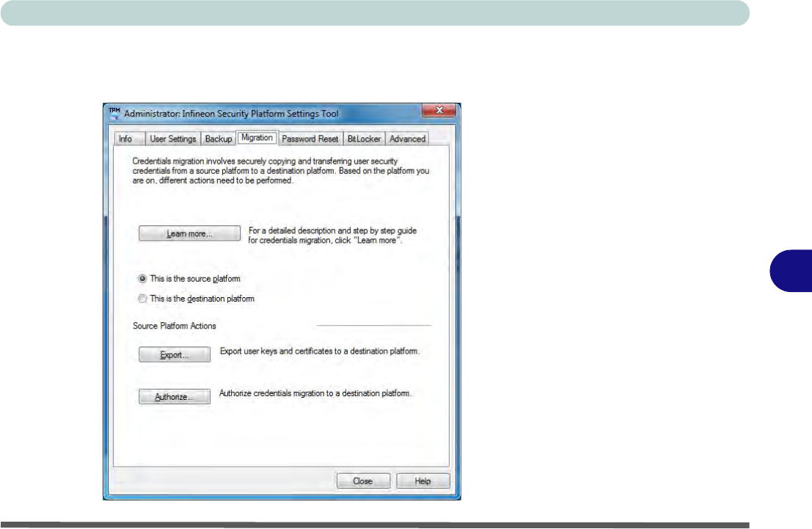This screenshot has width=812, height=529.
Task: Click the Authorize... button
Action: click(x=175, y=397)
